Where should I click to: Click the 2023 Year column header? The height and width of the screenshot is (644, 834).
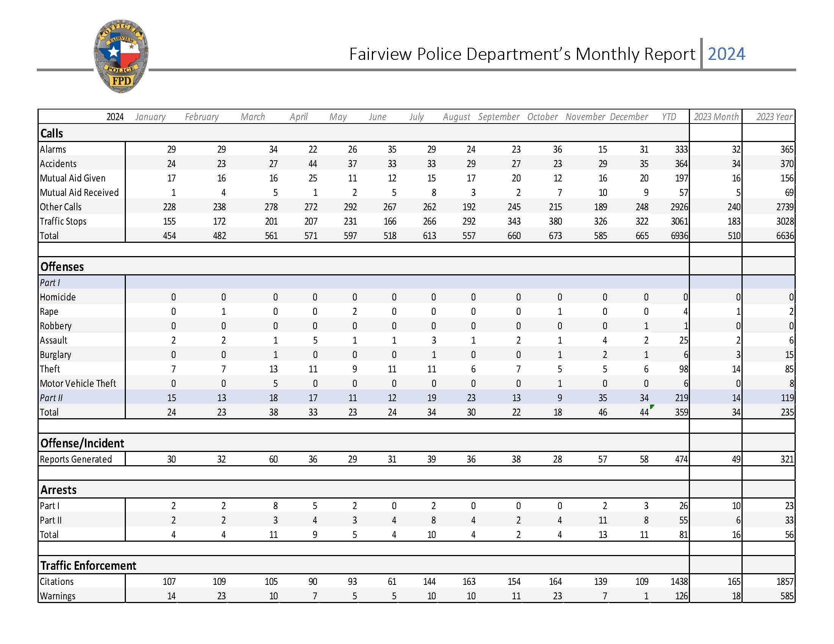coord(774,117)
